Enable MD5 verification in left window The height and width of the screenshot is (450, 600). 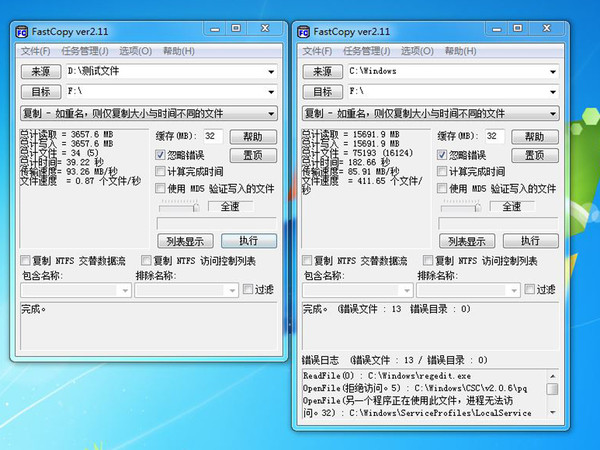[160, 188]
